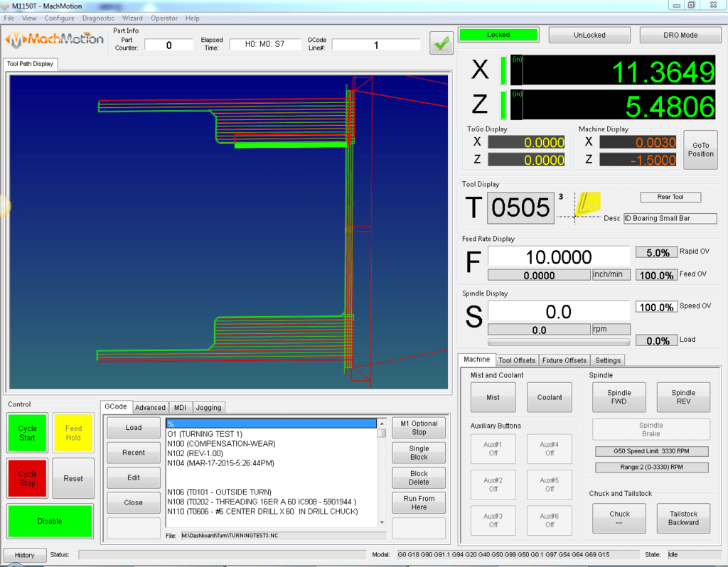Viewport: 728px width, 567px height.
Task: Enable Single Block mode
Action: pyautogui.click(x=419, y=453)
